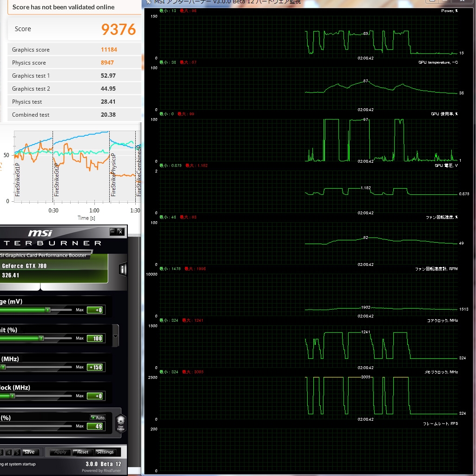Click the 'コアクロック, MHz' graph label

443,320
